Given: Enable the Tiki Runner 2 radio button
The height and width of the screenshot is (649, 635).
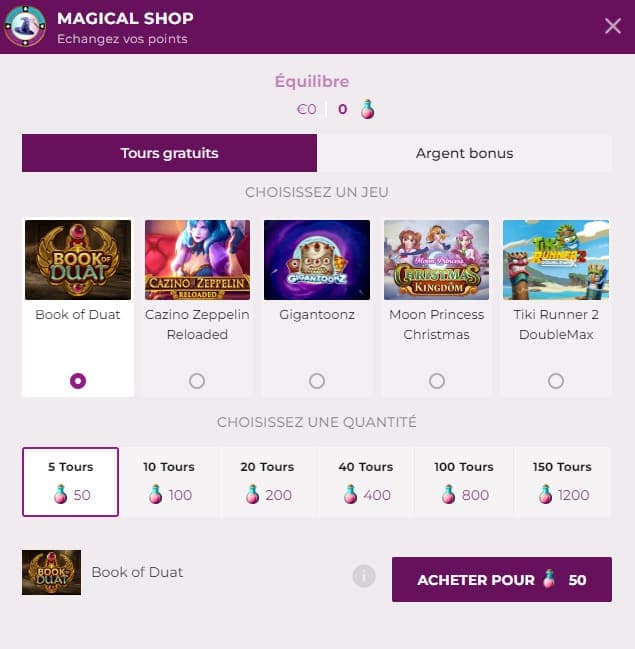Looking at the screenshot, I should point(555,381).
